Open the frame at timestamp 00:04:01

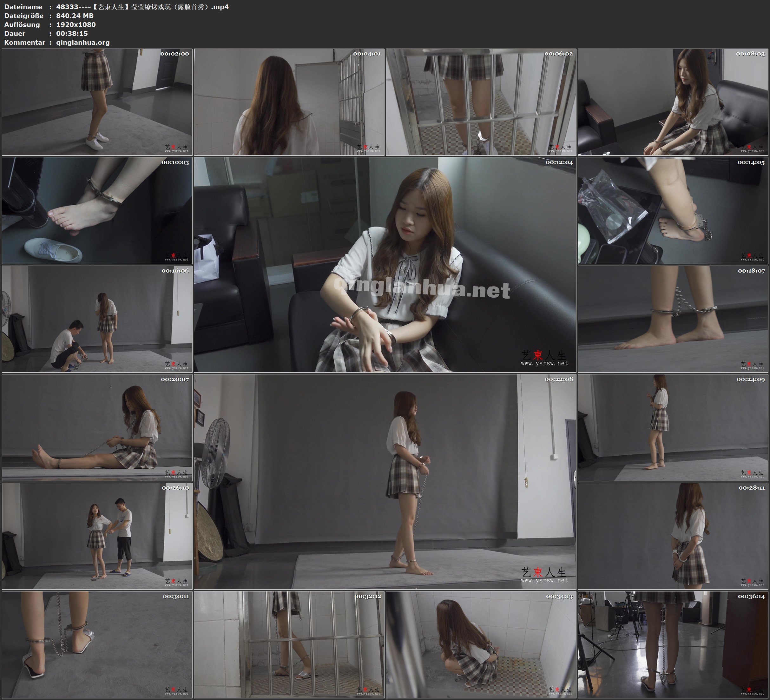point(289,102)
